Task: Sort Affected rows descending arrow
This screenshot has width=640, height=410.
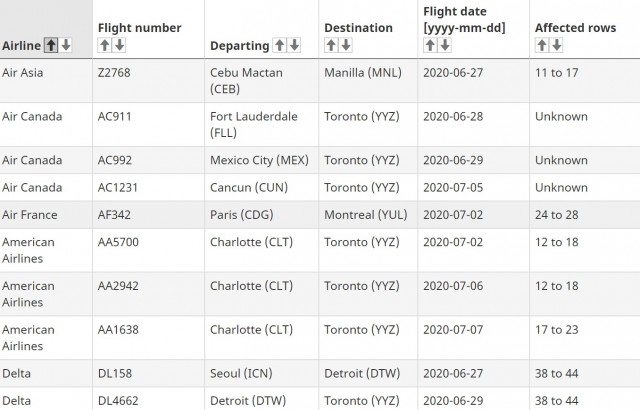Action: (x=556, y=45)
